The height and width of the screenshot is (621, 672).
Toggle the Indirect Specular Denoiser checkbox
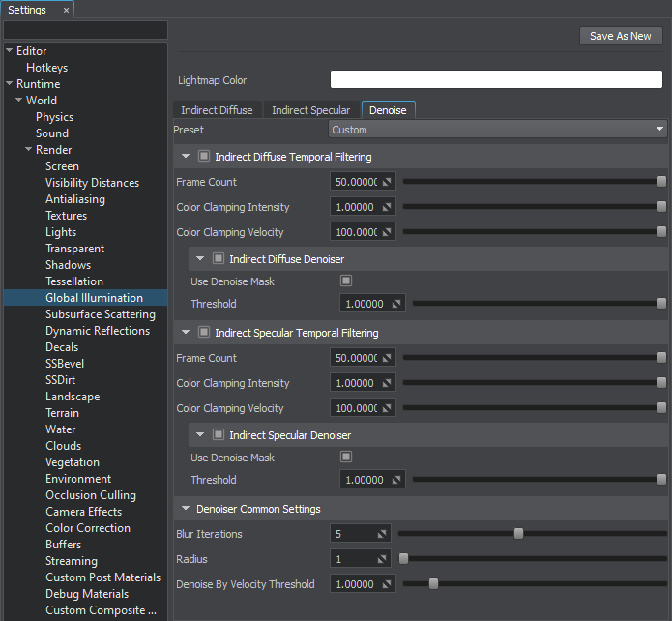218,435
